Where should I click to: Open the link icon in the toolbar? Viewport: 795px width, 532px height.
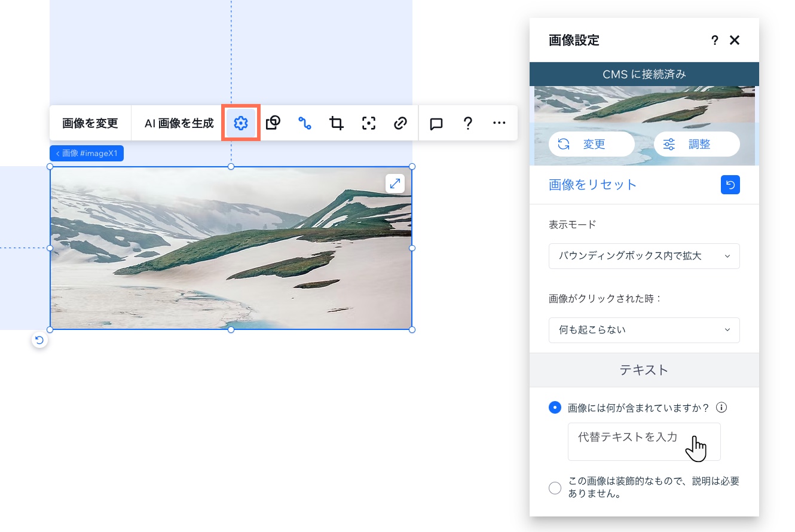(400, 123)
